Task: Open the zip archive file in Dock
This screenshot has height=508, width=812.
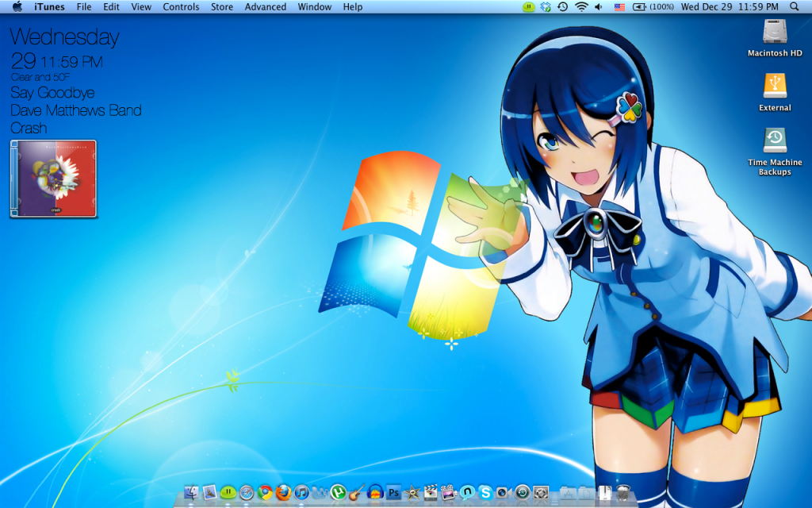Action: point(604,492)
